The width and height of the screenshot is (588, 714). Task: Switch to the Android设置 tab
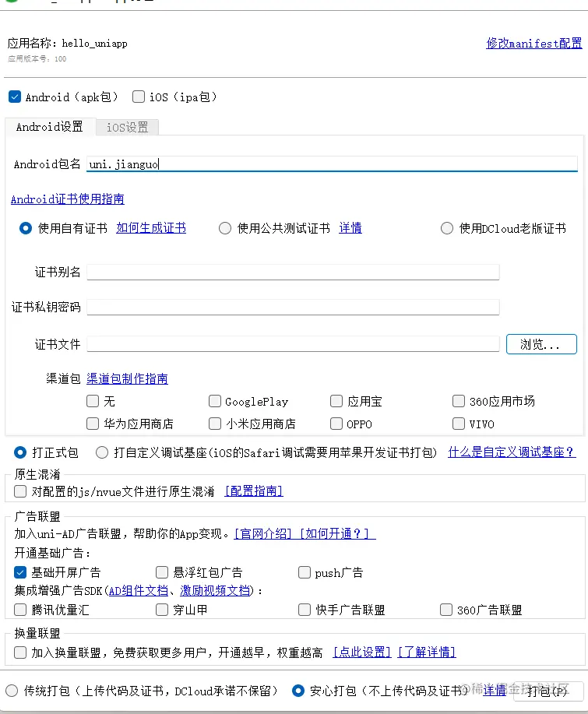(50, 127)
